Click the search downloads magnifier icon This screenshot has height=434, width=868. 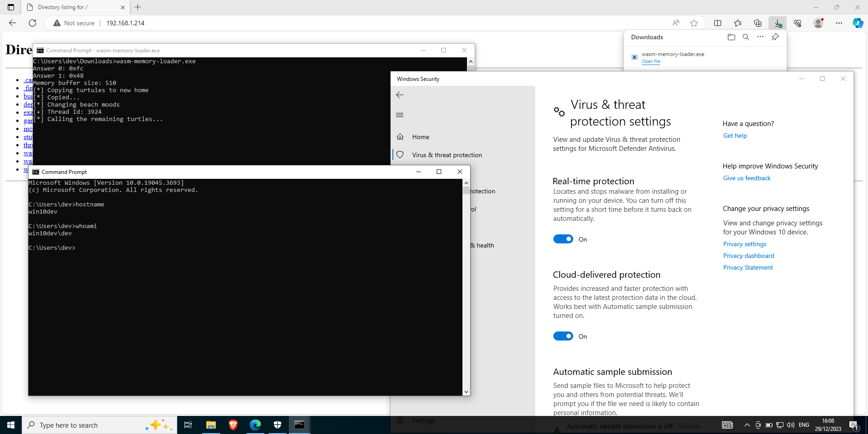746,37
